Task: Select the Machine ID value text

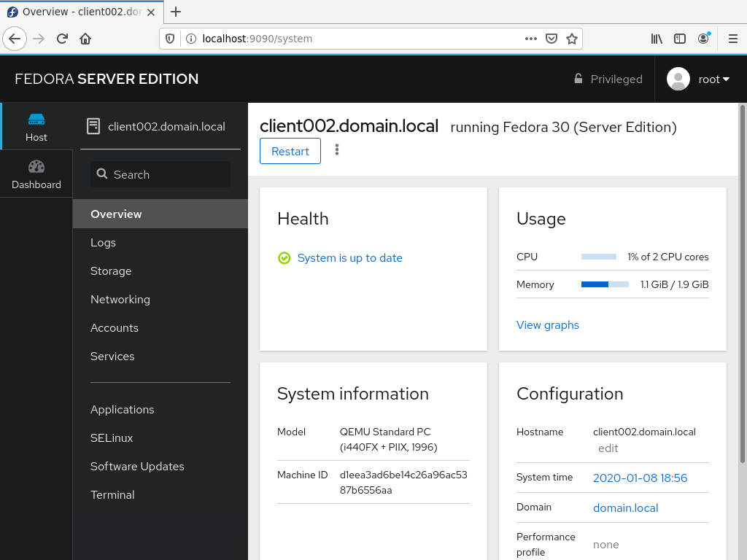Action: (403, 483)
